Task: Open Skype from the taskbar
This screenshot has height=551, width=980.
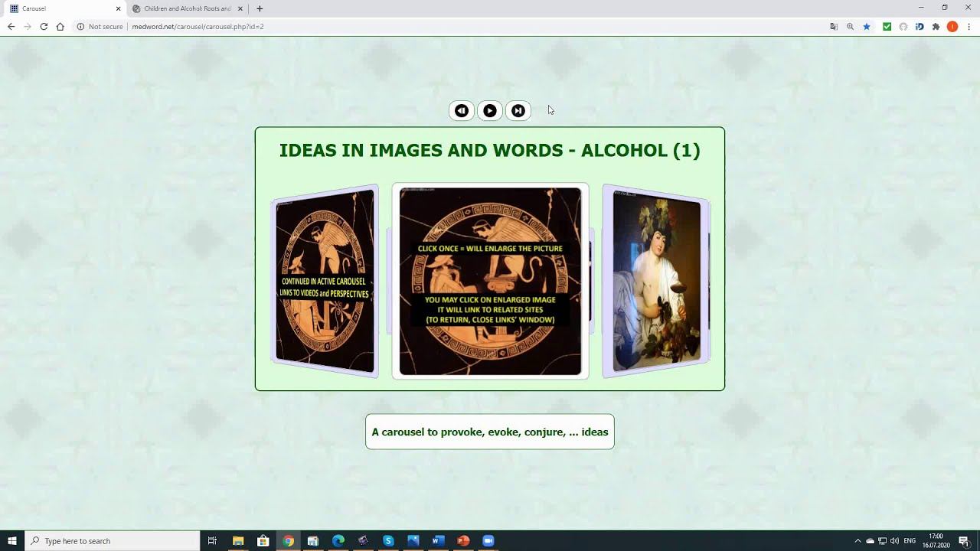Action: [x=388, y=541]
